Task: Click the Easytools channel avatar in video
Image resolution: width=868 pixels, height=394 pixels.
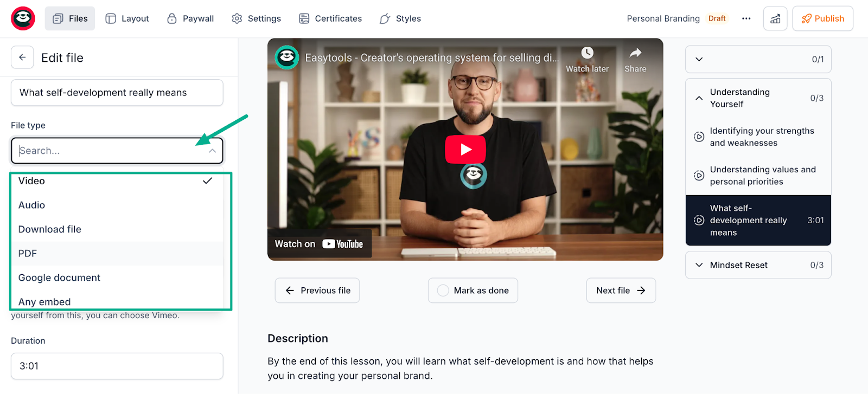Action: click(287, 57)
